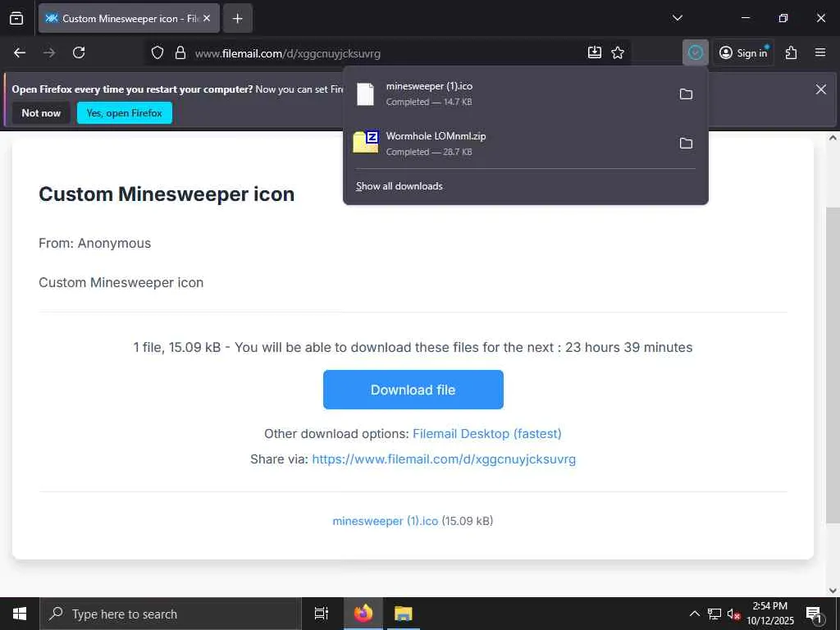Choose Not now on Firefox prompt
Image resolution: width=840 pixels, height=630 pixels.
pyautogui.click(x=41, y=113)
